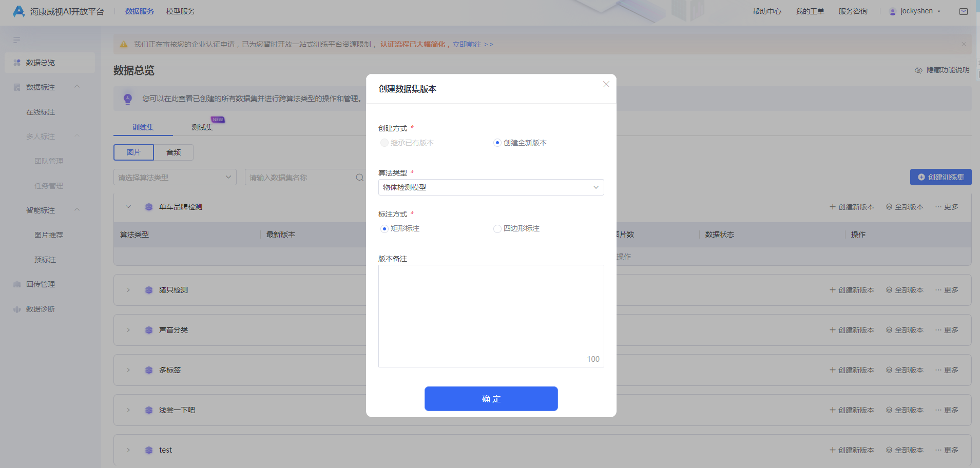
Task: Click the search icon in dataset name field
Action: pos(359,178)
